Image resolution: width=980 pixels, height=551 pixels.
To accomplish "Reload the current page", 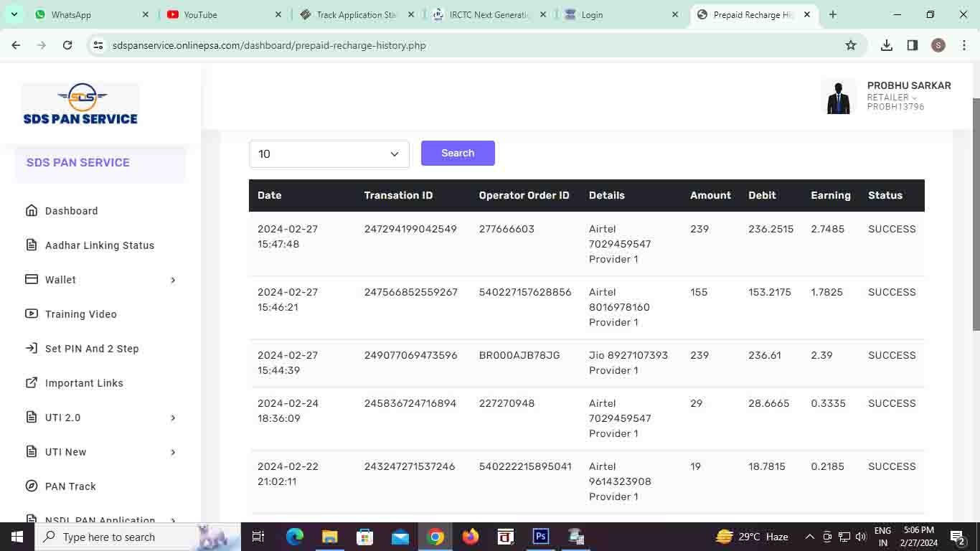I will coord(67,45).
